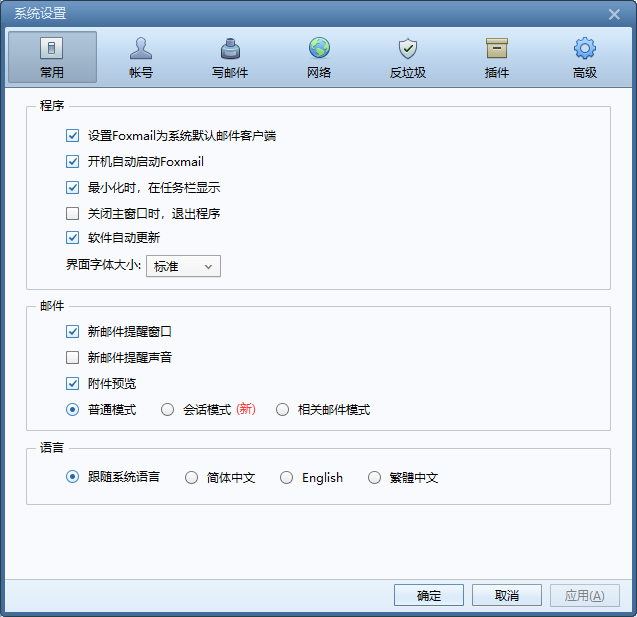Select 简体中文 language option
Viewport: 637px width, 617px height.
[192, 478]
